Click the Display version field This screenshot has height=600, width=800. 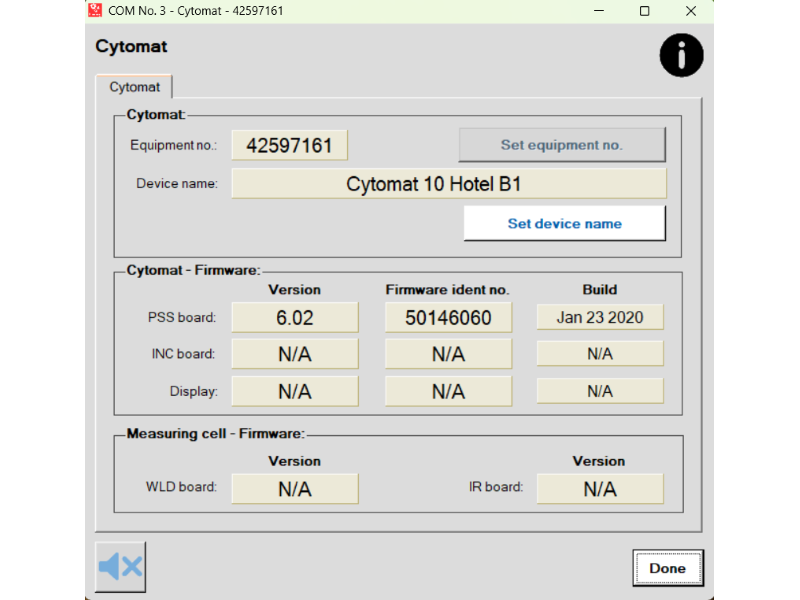coord(295,391)
